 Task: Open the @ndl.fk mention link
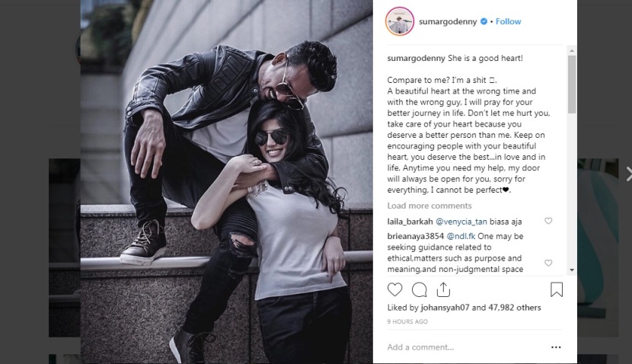point(461,236)
